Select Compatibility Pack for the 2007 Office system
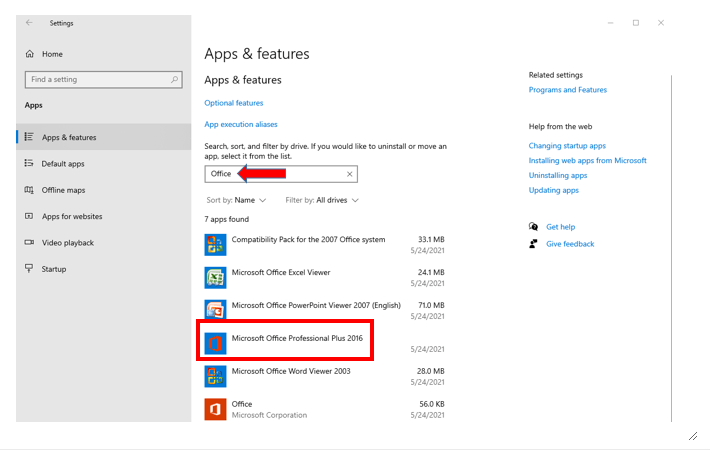Screen dimensions: 710x455 tap(324, 244)
